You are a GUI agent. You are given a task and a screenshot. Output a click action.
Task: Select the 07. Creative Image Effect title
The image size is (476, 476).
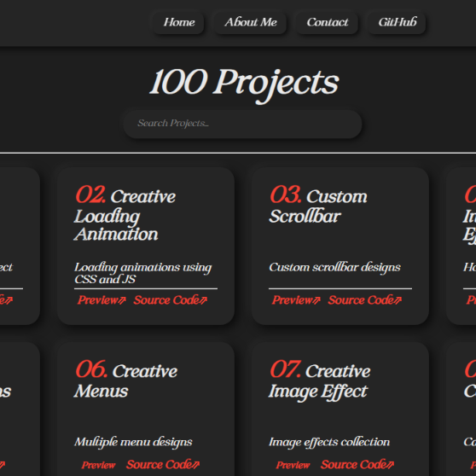[320, 380]
